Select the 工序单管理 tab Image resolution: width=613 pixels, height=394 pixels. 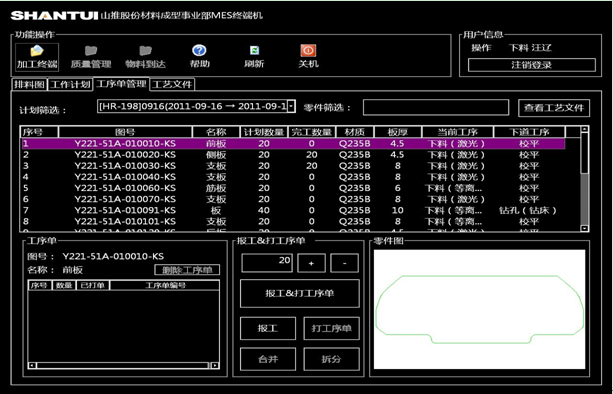coord(121,84)
